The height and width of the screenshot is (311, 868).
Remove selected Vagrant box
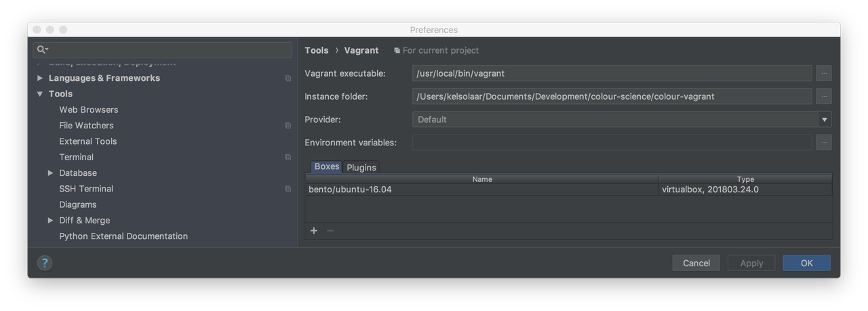click(330, 231)
